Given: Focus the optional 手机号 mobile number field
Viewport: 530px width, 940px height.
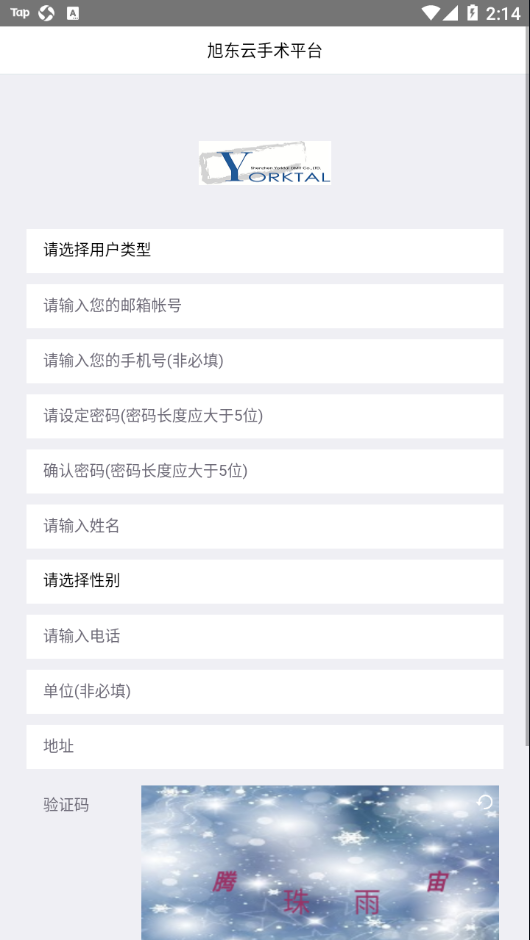Looking at the screenshot, I should [x=265, y=361].
